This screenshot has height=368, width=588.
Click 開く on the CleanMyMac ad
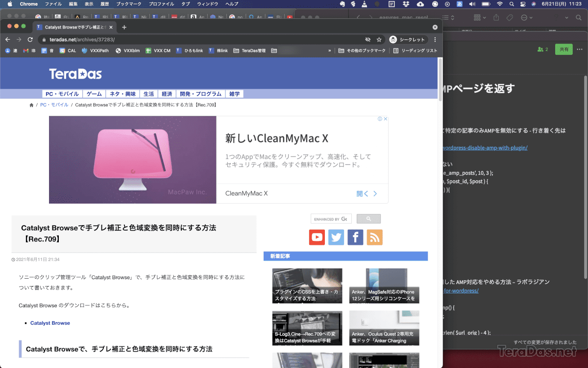tap(367, 193)
